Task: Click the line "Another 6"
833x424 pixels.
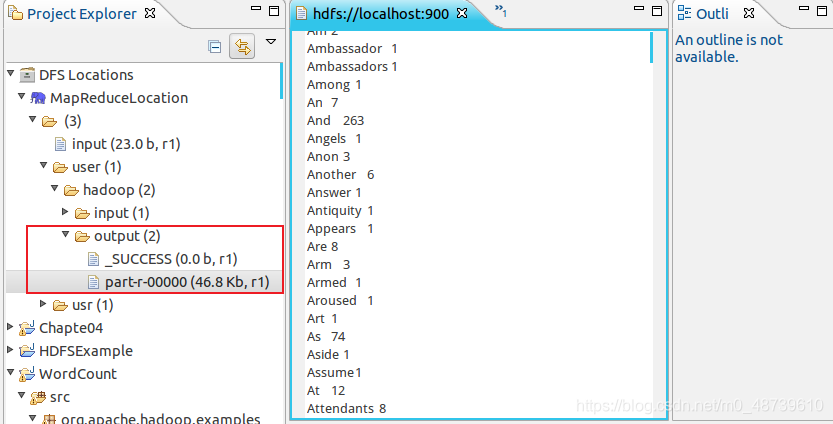Action: click(341, 175)
